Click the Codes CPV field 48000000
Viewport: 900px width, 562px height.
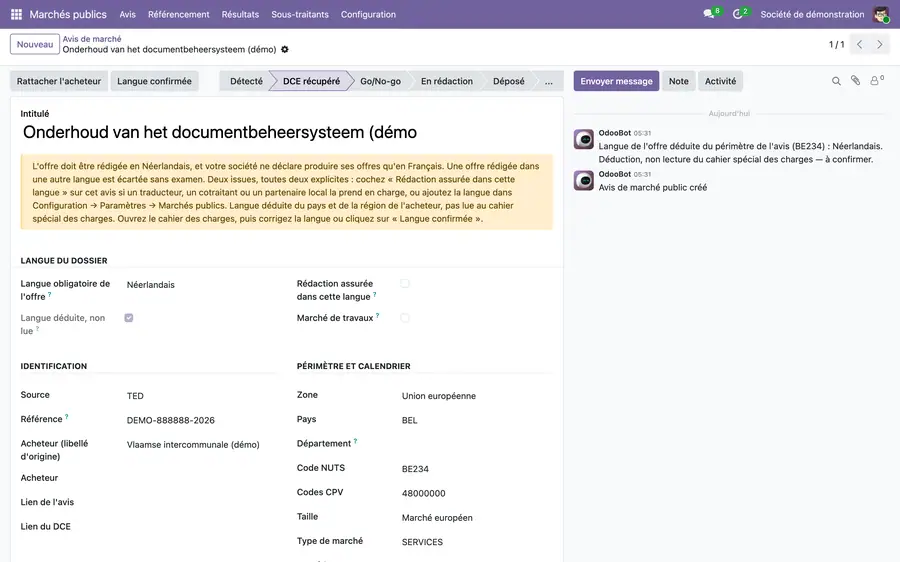(476, 493)
